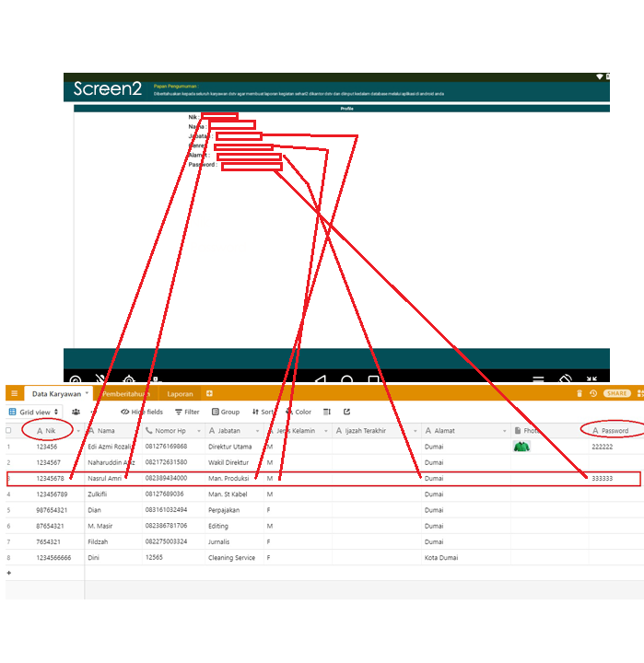Image resolution: width=644 pixels, height=663 pixels.
Task: Open the Data Karyawan tab dropdown arrow
Action: (87, 393)
